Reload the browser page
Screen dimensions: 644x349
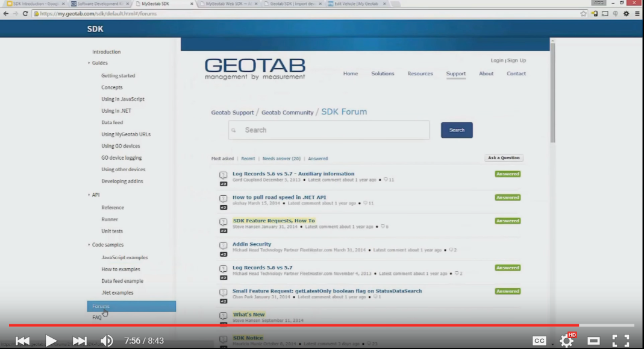(x=25, y=13)
